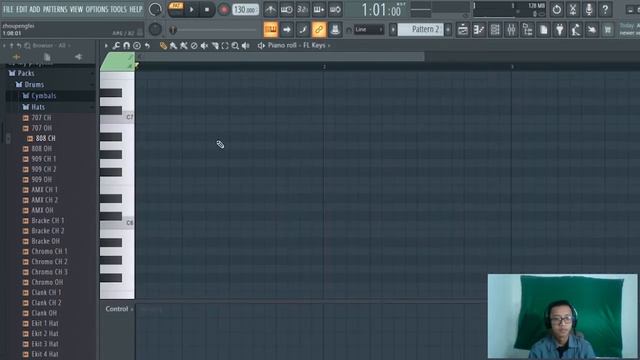Select the 808 CH sample in browser
The width and height of the screenshot is (640, 360).
[45, 138]
